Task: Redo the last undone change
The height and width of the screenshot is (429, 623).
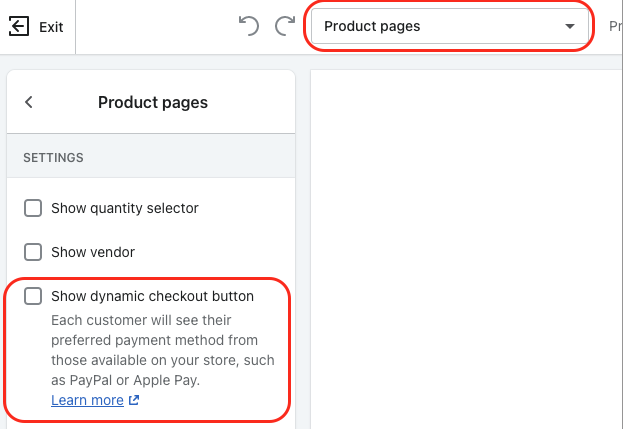Action: tap(285, 26)
